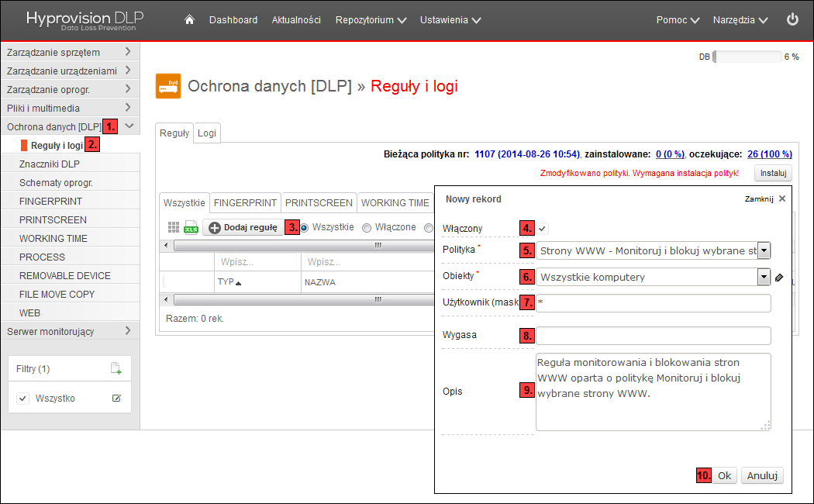This screenshot has width=814, height=504.
Task: Click the orange DLP module icon
Action: click(x=168, y=86)
